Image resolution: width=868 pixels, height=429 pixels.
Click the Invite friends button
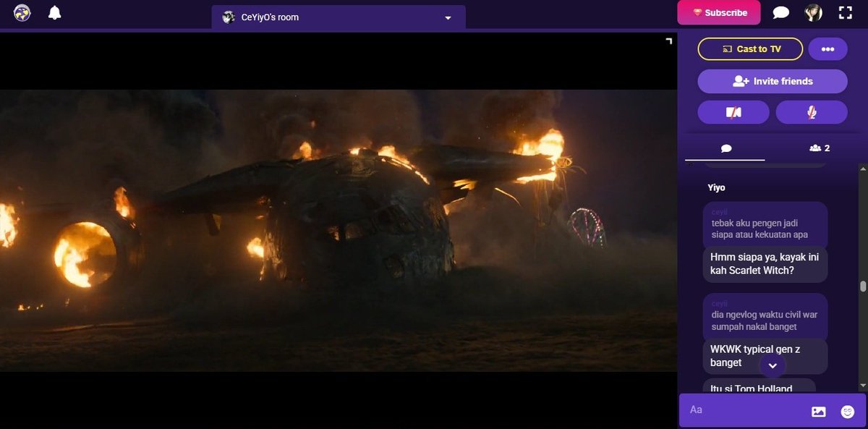click(x=772, y=82)
